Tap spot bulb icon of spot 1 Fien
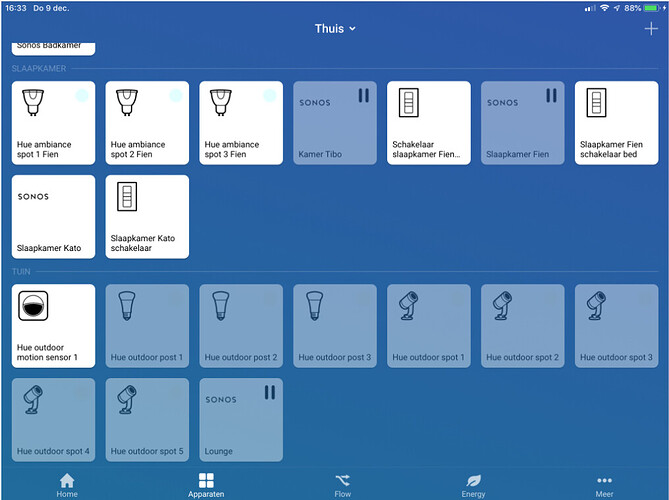The height and width of the screenshot is (500, 669). [x=33, y=102]
